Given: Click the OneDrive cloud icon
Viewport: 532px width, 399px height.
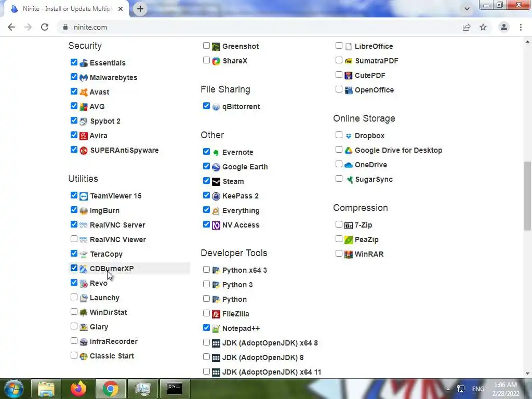Looking at the screenshot, I should pyautogui.click(x=349, y=165).
